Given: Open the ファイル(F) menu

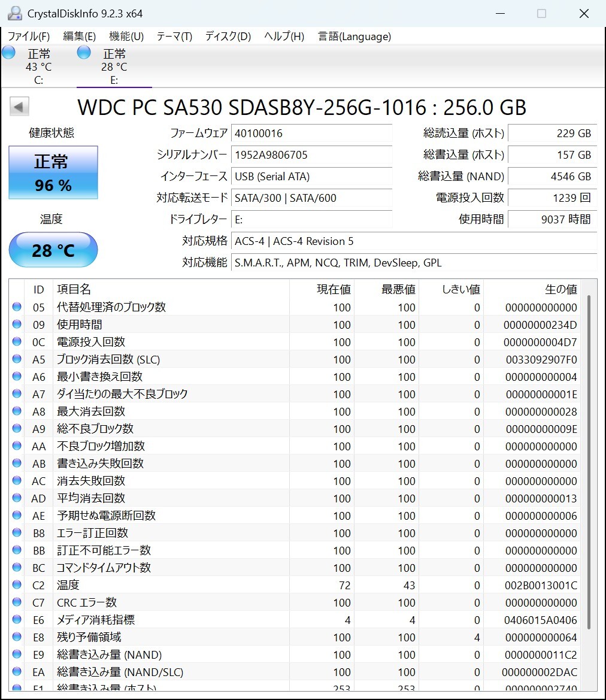Looking at the screenshot, I should [29, 36].
